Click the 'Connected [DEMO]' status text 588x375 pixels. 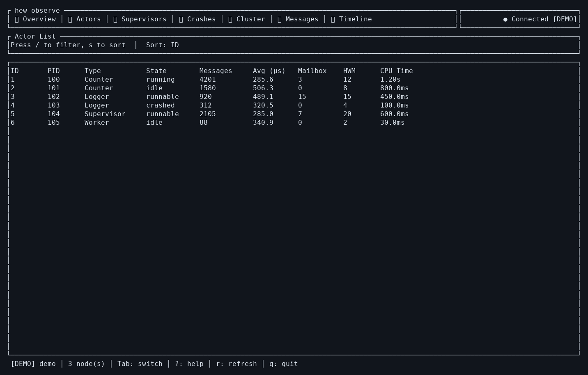click(x=544, y=19)
